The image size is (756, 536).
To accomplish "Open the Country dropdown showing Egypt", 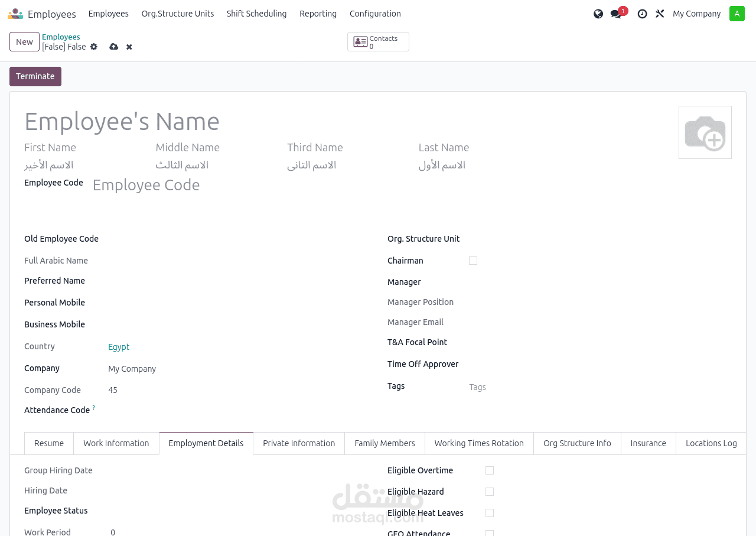I will click(118, 347).
